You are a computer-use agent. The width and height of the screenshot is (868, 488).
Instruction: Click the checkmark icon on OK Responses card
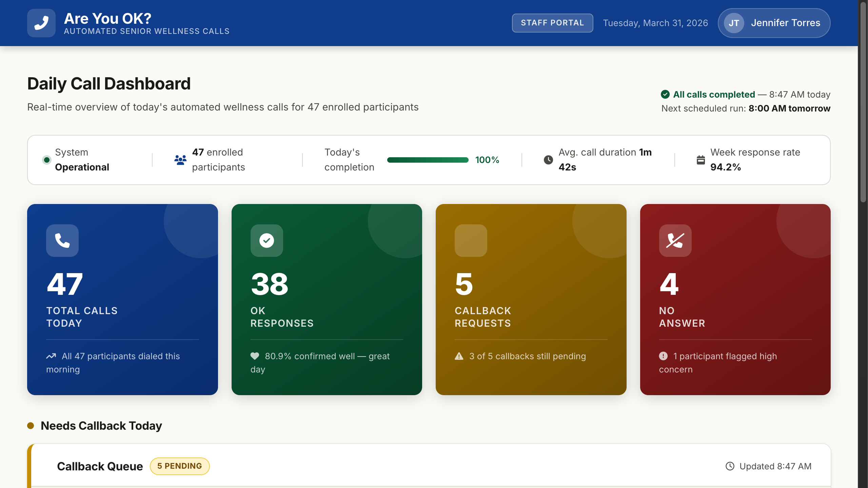pyautogui.click(x=267, y=241)
